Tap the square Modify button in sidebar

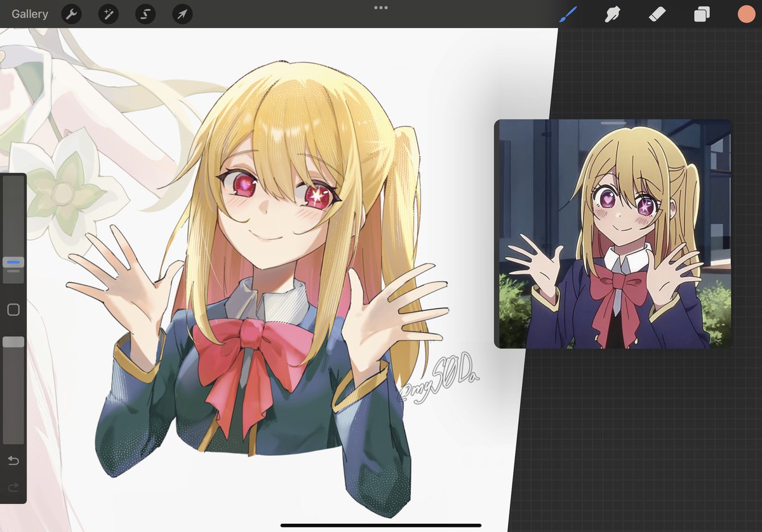click(x=13, y=310)
